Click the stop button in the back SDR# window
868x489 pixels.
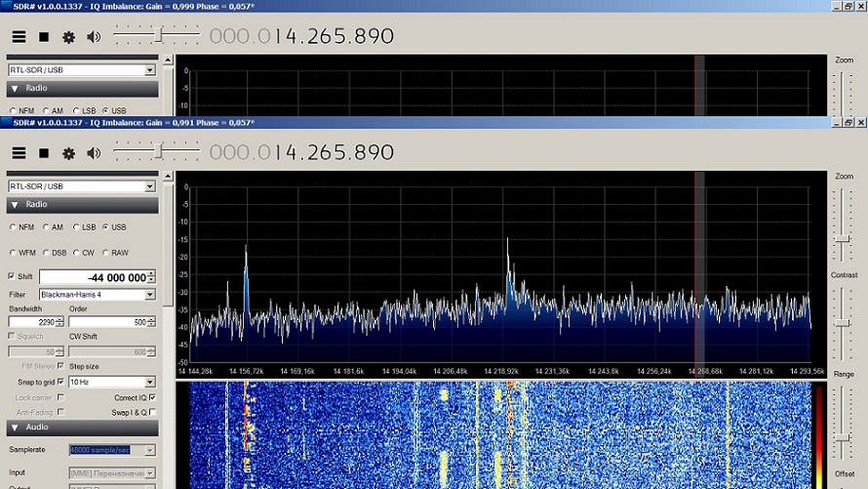pyautogui.click(x=44, y=37)
